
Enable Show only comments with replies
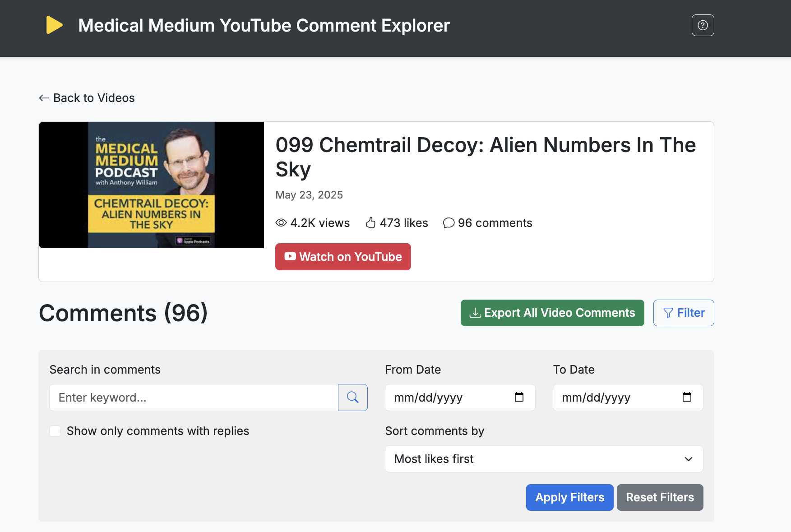tap(55, 431)
